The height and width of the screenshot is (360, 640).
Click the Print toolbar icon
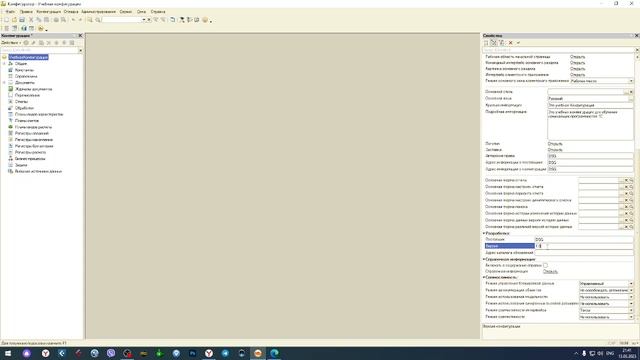(x=56, y=20)
